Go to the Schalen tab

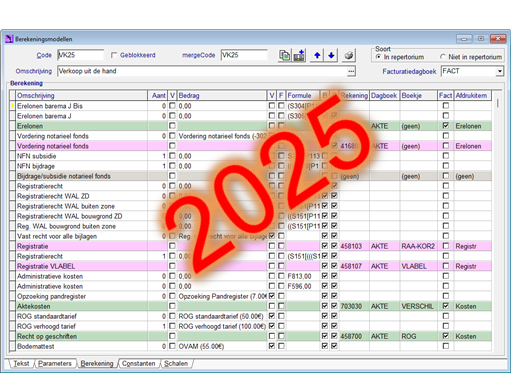[176, 363]
